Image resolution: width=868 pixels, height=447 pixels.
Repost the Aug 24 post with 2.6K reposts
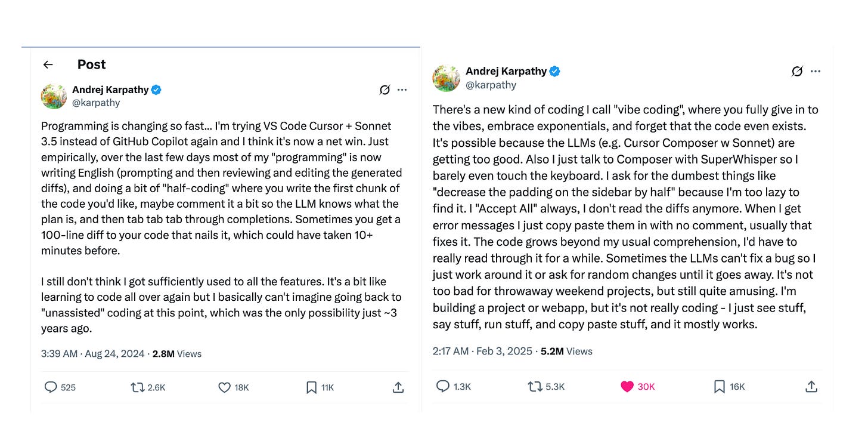tap(138, 387)
